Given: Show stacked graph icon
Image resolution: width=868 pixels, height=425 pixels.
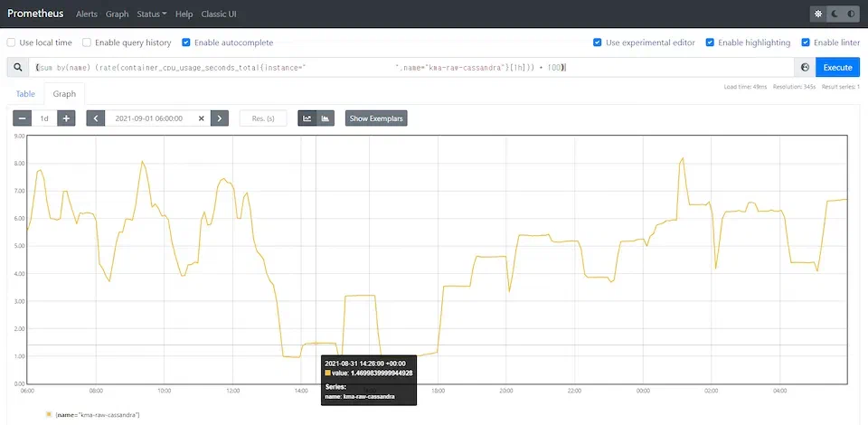Looking at the screenshot, I should pyautogui.click(x=325, y=118).
